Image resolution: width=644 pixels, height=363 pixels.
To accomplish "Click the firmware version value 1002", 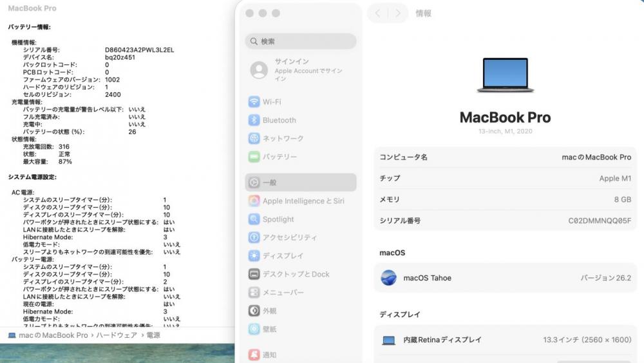I will (113, 80).
